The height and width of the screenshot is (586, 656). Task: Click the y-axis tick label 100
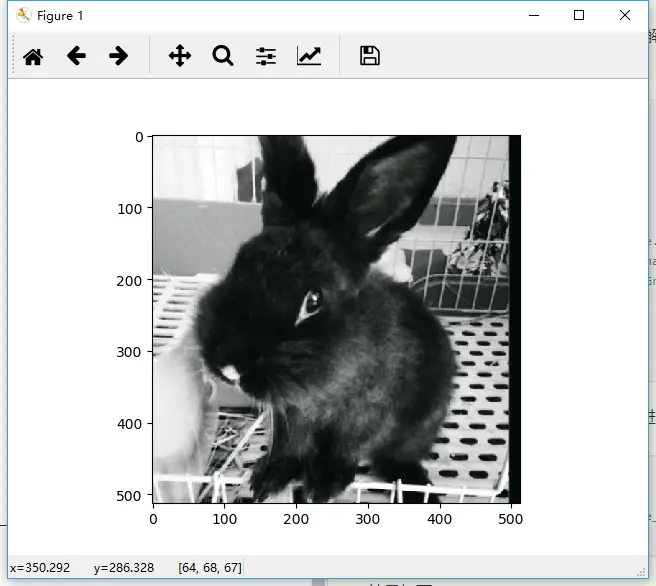pos(130,209)
